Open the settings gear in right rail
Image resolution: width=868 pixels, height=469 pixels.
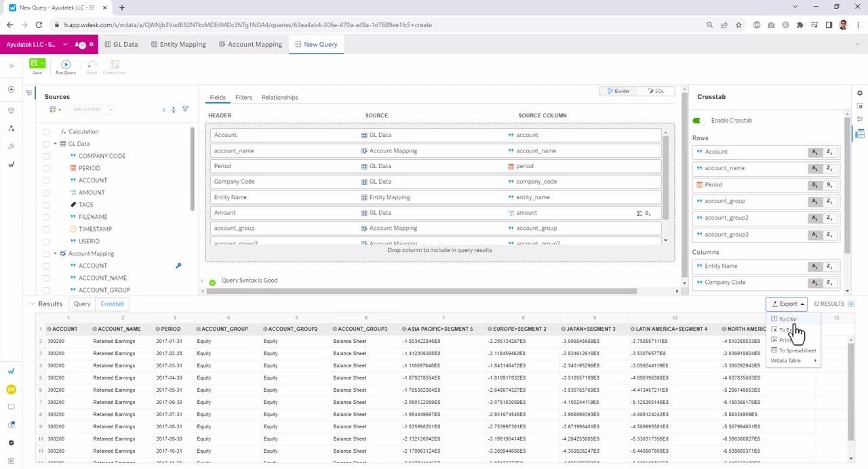coord(860,93)
